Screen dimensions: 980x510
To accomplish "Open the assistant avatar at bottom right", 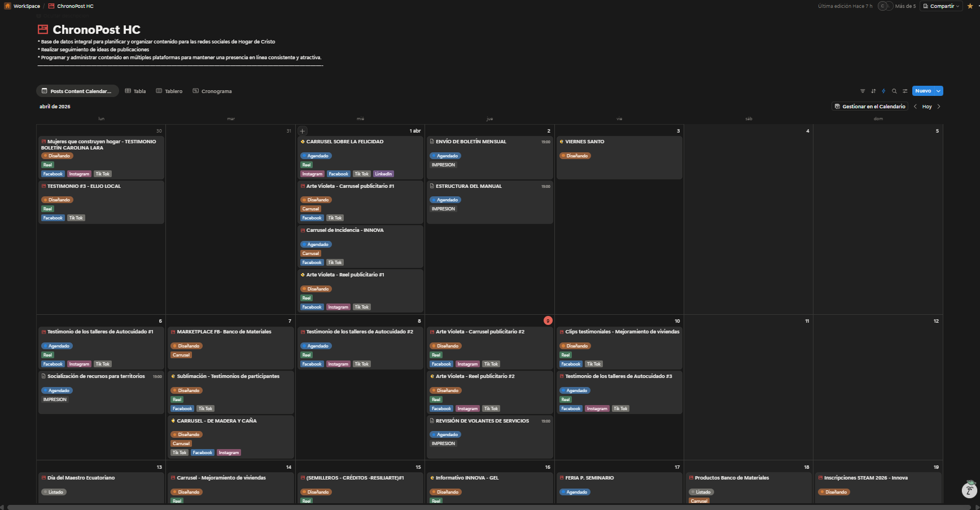I will pos(969,490).
